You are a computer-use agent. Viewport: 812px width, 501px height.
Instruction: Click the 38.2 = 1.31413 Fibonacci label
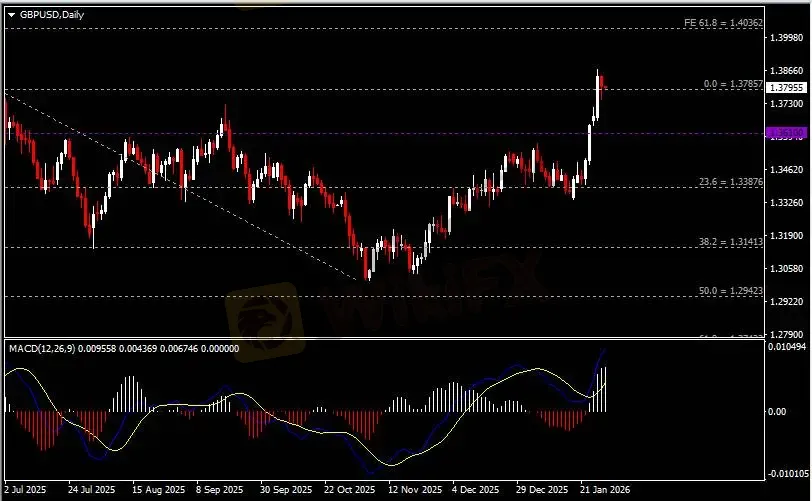tap(729, 242)
